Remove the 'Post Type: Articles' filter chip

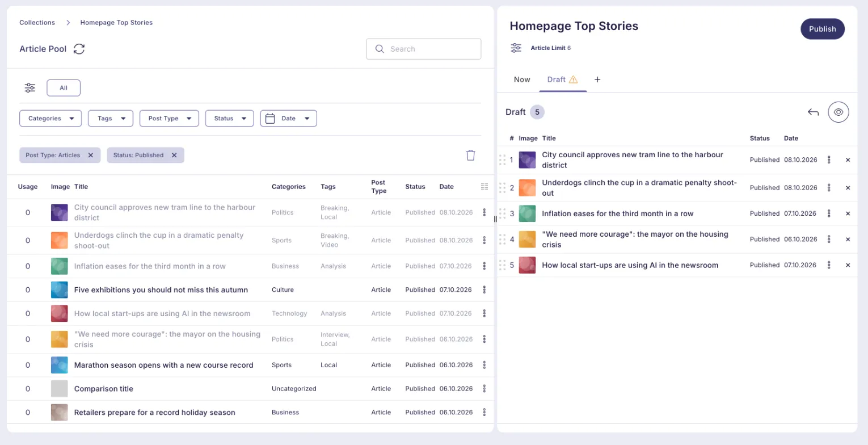(x=90, y=155)
